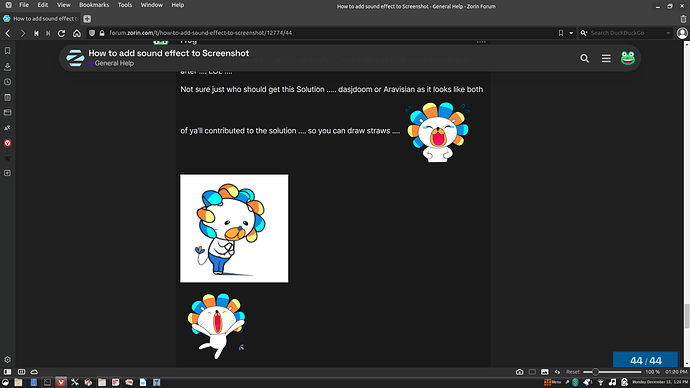Open the music note tray icon
This screenshot has height=388, width=690.
612,382
